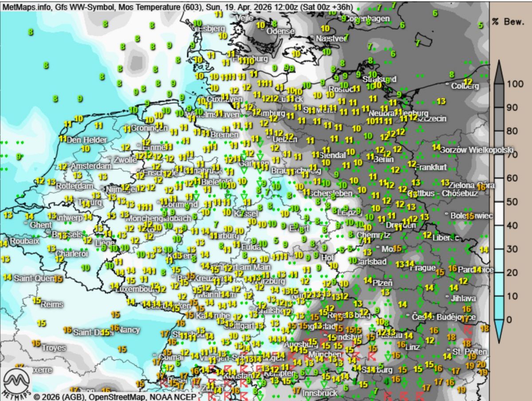The height and width of the screenshot is (401, 532).
Task: Click the dark arrow atop the cloud-cover scale
Action: point(499,71)
